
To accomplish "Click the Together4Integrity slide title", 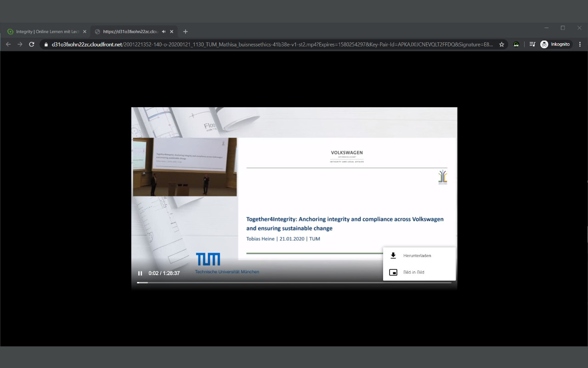I will point(345,224).
